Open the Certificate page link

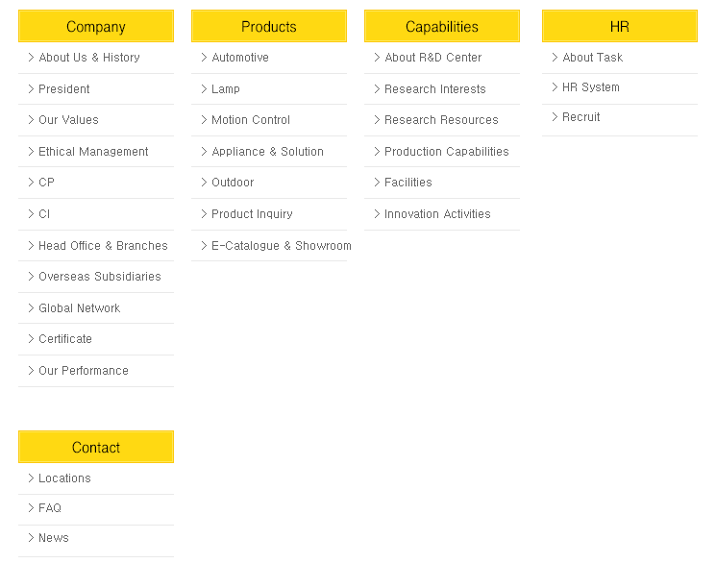pos(65,339)
